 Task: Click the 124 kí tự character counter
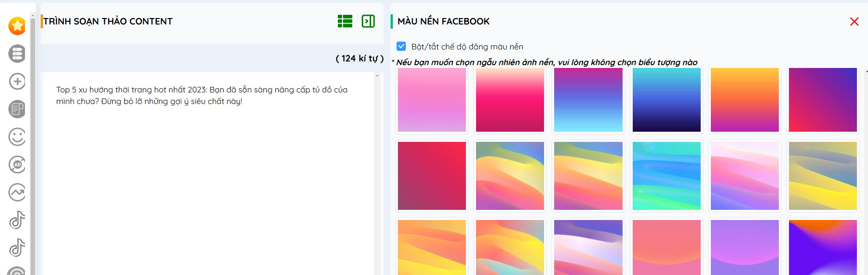coord(360,59)
